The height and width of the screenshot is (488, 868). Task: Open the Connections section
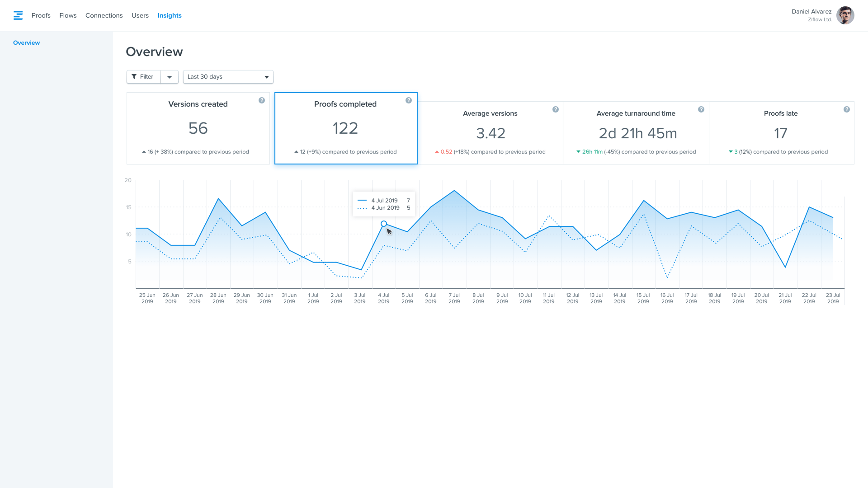(x=104, y=15)
